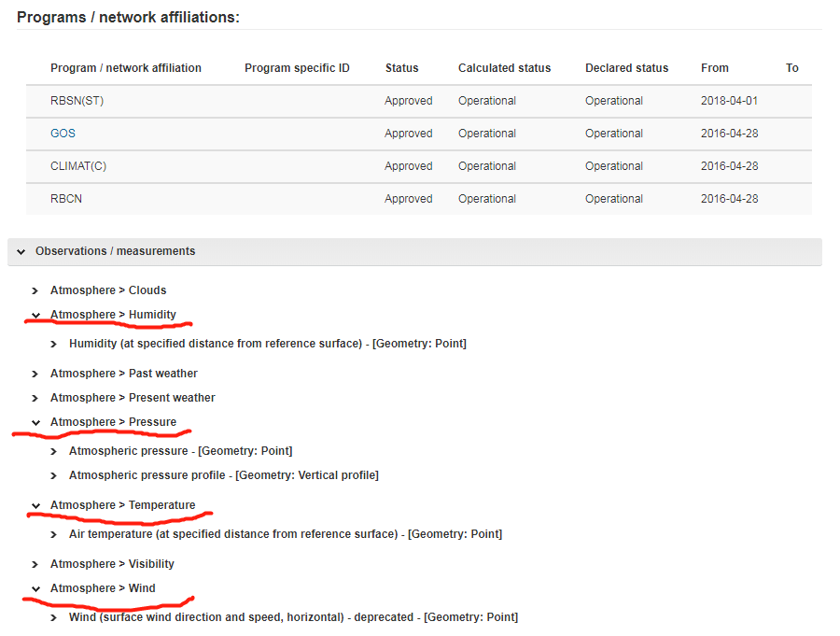Expand Humidity at specified distance chevron

[53, 344]
